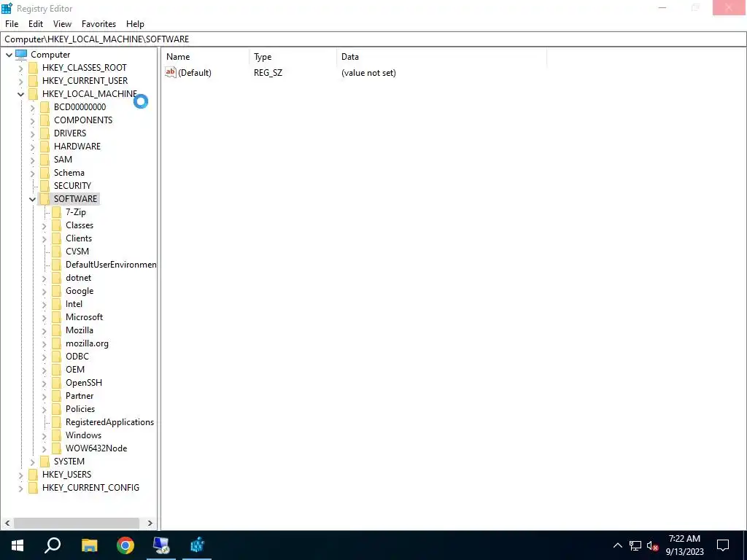
Task: Click the folder icon beside DRIVERS
Action: click(x=44, y=133)
